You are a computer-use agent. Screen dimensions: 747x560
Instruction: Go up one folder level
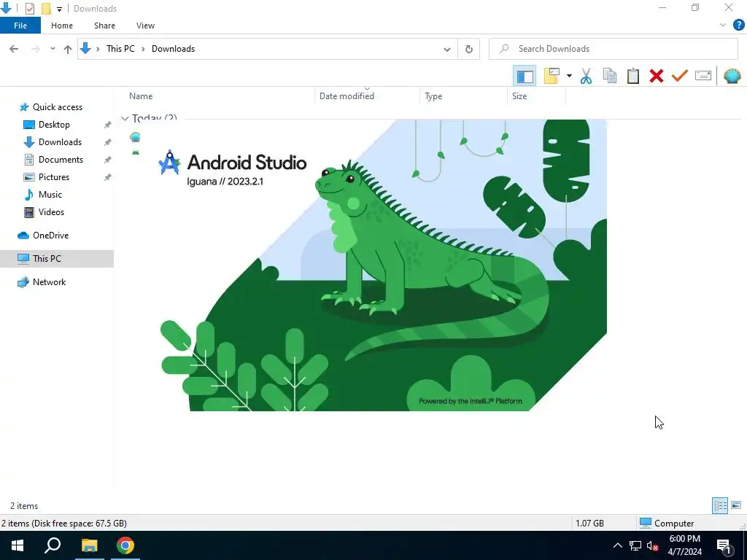pos(68,49)
